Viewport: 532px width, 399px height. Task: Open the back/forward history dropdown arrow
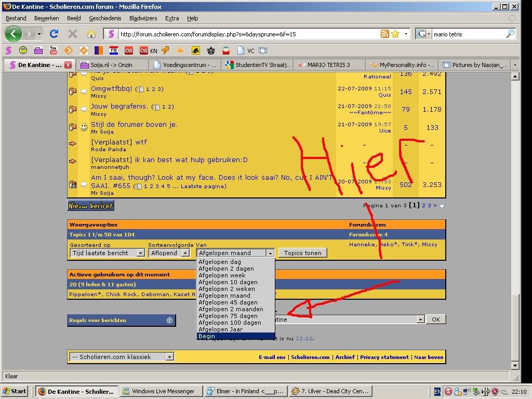pos(39,34)
